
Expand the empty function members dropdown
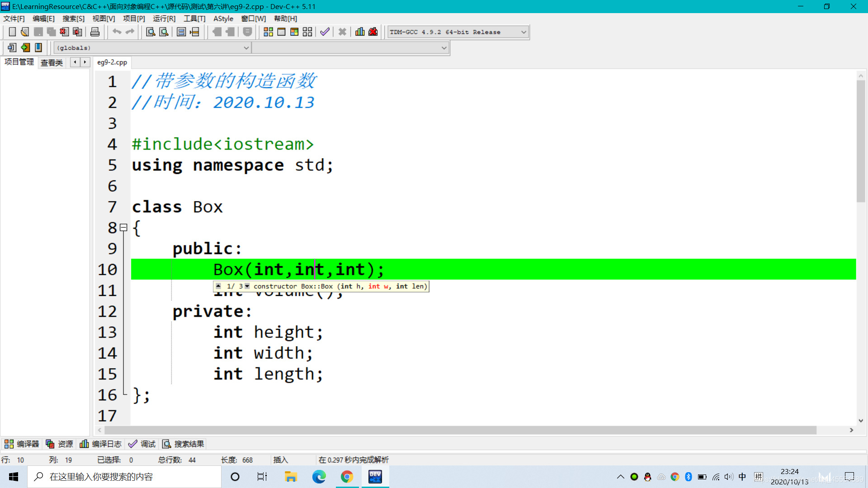(x=444, y=48)
